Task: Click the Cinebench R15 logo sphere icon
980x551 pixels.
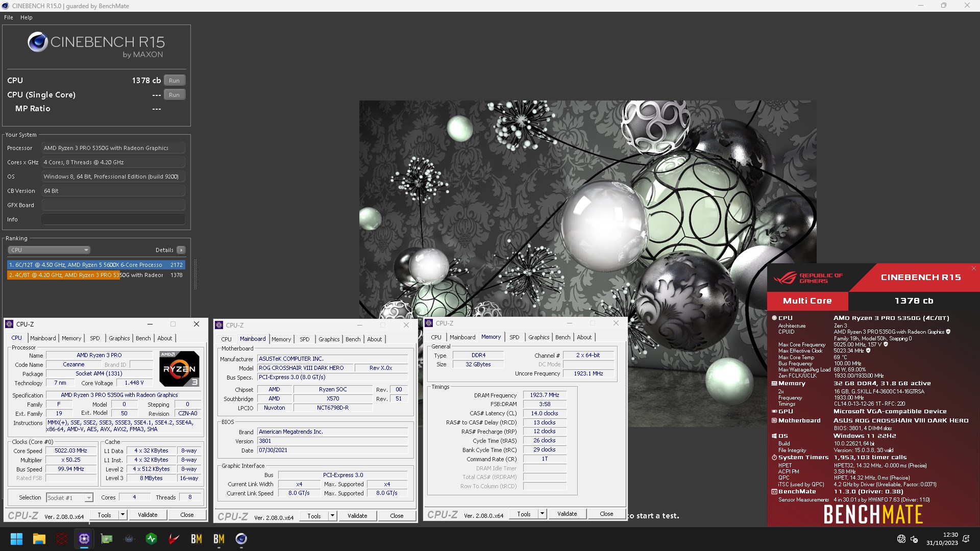Action: point(38,42)
